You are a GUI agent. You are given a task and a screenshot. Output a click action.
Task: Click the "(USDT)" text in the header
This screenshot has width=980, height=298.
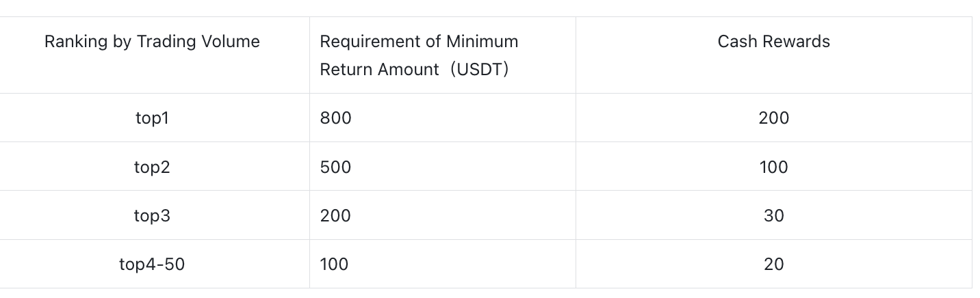click(x=479, y=70)
